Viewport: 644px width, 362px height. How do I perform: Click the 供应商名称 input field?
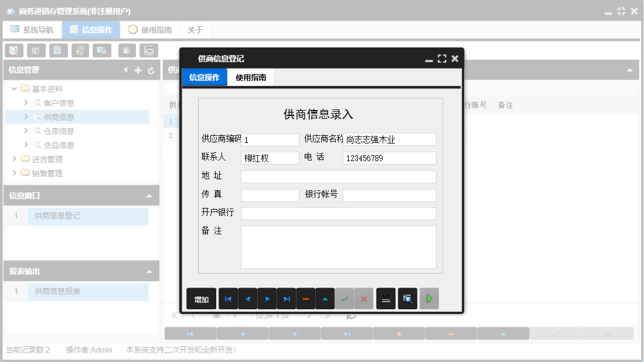point(389,139)
